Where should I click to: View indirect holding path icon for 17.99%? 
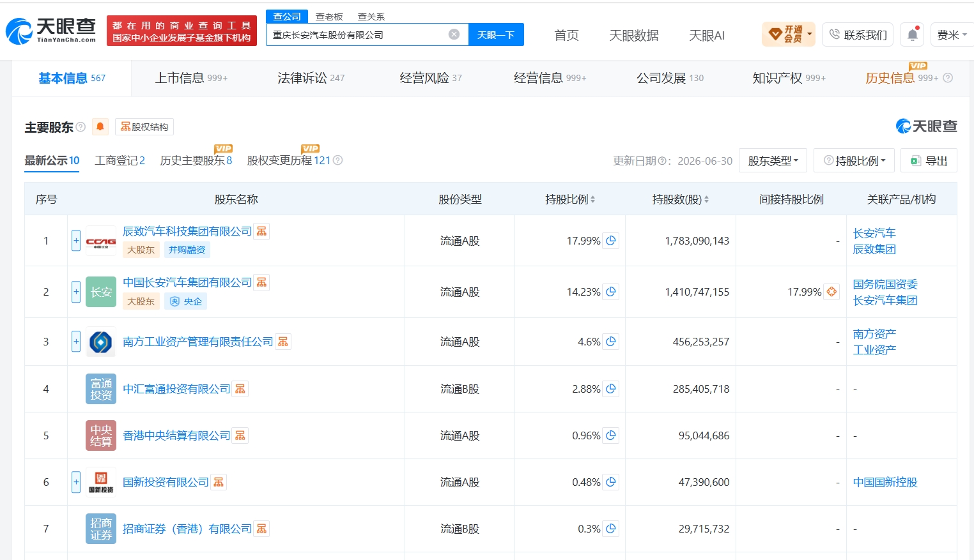pyautogui.click(x=831, y=292)
